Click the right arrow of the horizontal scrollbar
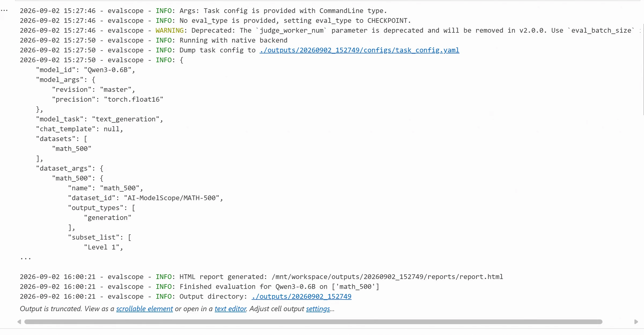644x335 pixels. (x=636, y=322)
